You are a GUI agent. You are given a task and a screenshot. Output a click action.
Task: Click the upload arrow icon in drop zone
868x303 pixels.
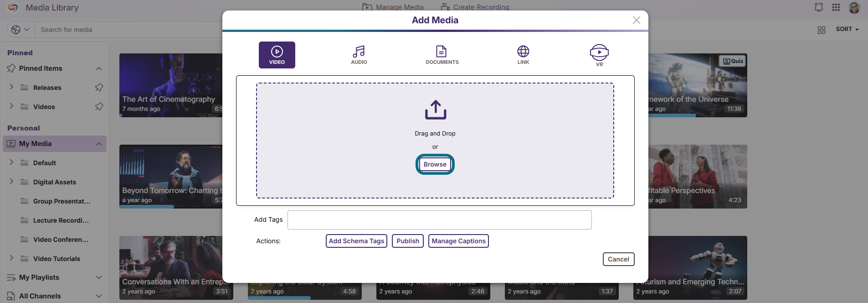click(436, 110)
